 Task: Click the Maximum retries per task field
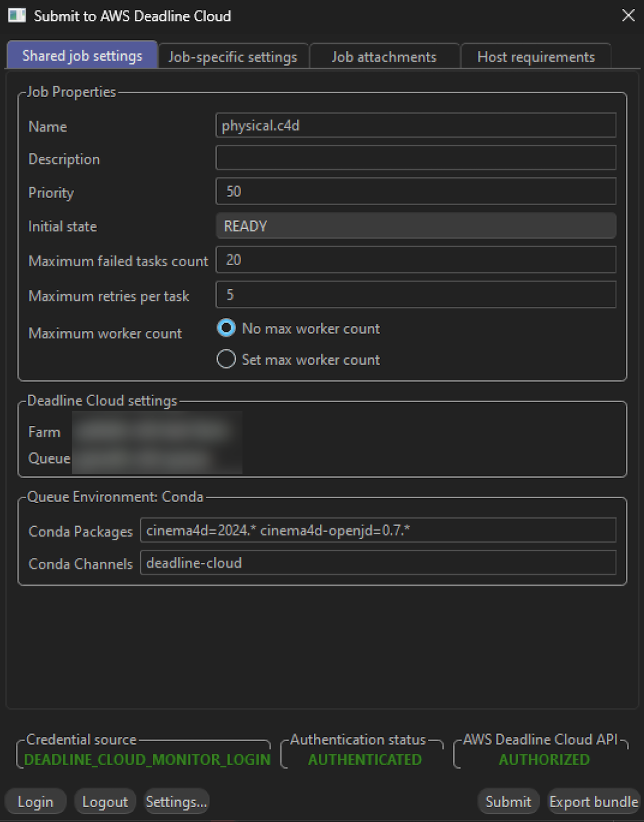[415, 295]
